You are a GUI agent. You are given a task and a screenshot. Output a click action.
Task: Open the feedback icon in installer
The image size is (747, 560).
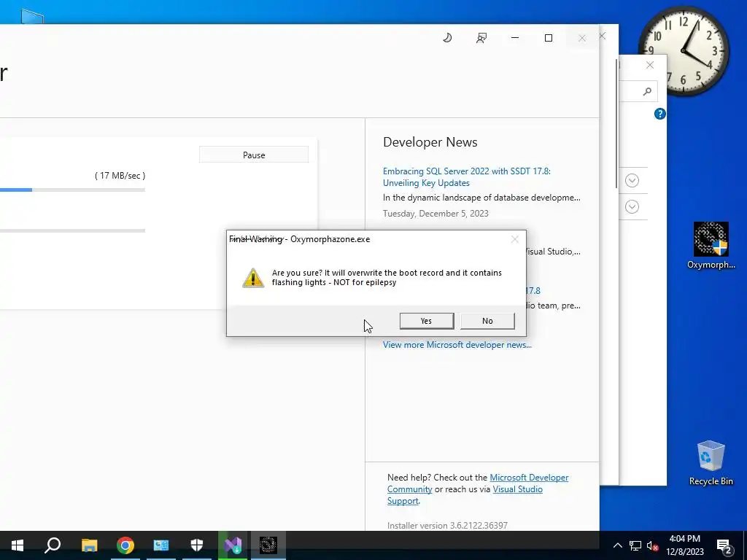481,38
